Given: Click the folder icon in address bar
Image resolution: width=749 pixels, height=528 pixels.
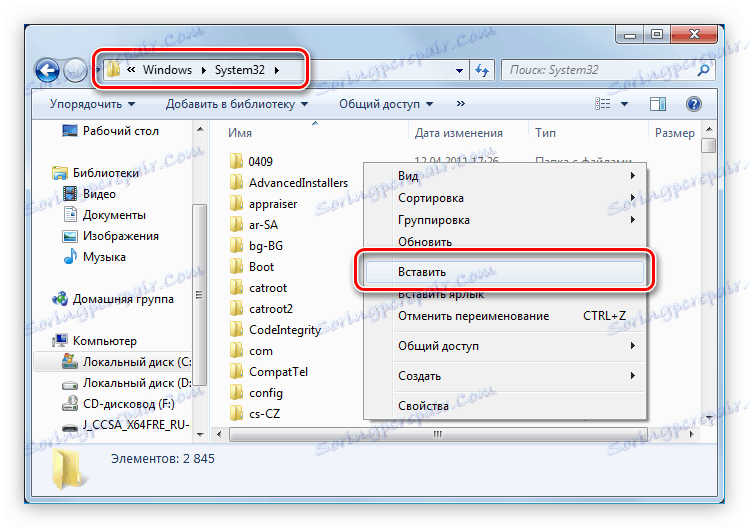Looking at the screenshot, I should (113, 70).
